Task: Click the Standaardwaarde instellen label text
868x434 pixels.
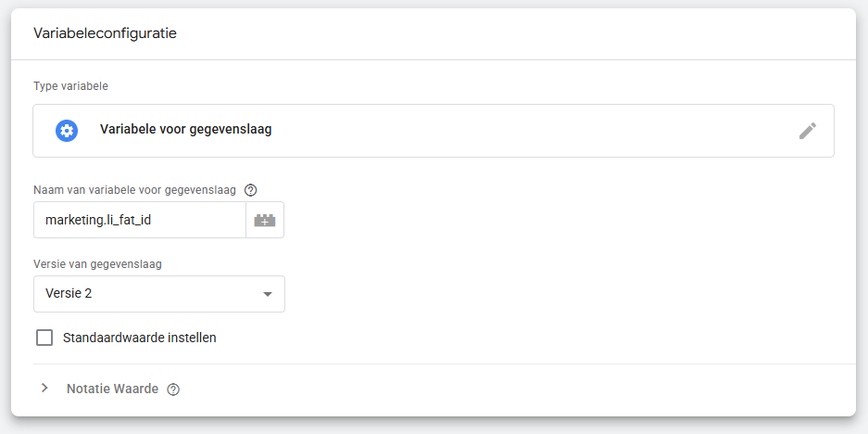Action: pyautogui.click(x=139, y=338)
